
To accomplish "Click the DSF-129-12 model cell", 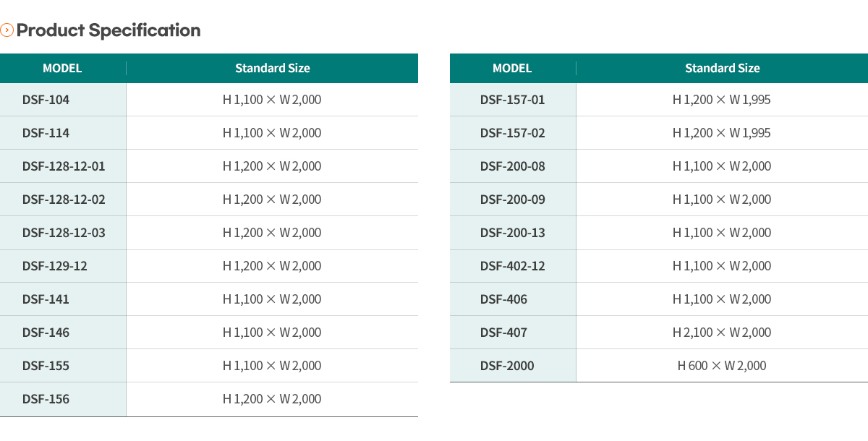I will tap(63, 266).
